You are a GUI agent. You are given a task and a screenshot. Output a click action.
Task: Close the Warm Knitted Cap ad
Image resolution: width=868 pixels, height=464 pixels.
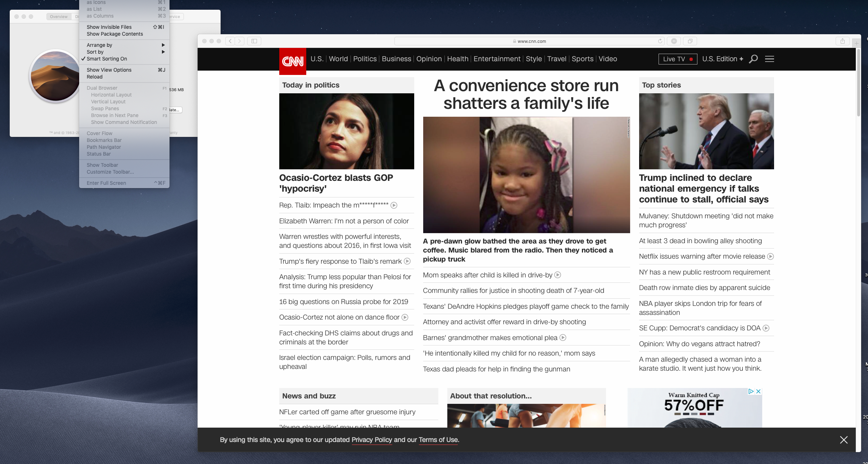758,391
